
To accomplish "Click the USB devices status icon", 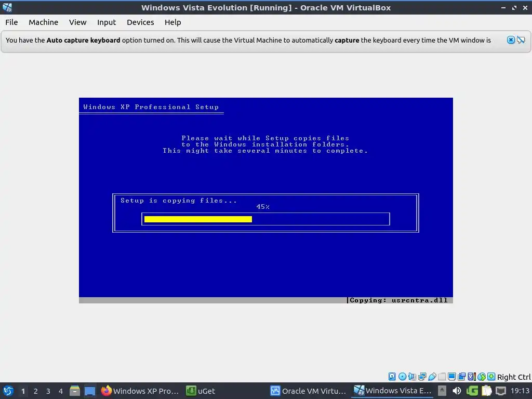I will 432,377.
